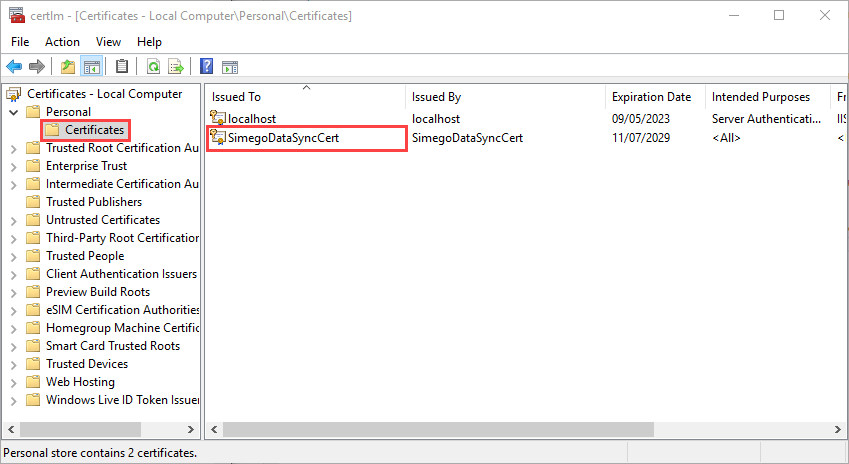This screenshot has width=849, height=464.
Task: Collapse the Personal tree node
Action: (14, 113)
